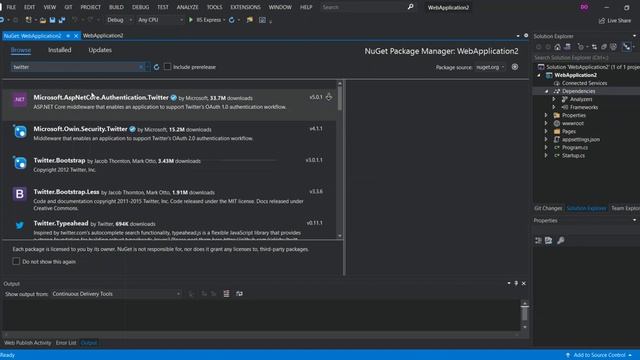Click the Solution Explorer Home icon
This screenshot has width=640, height=360.
[x=558, y=47]
